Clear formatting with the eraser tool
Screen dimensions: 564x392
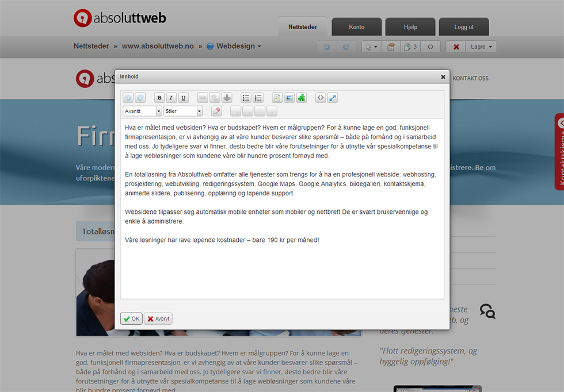click(x=216, y=111)
